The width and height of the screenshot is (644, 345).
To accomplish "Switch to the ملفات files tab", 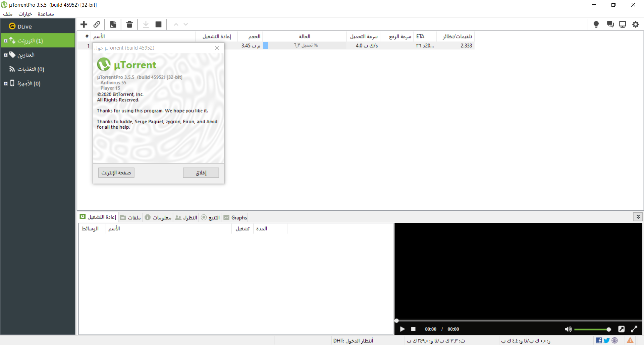I will (130, 217).
